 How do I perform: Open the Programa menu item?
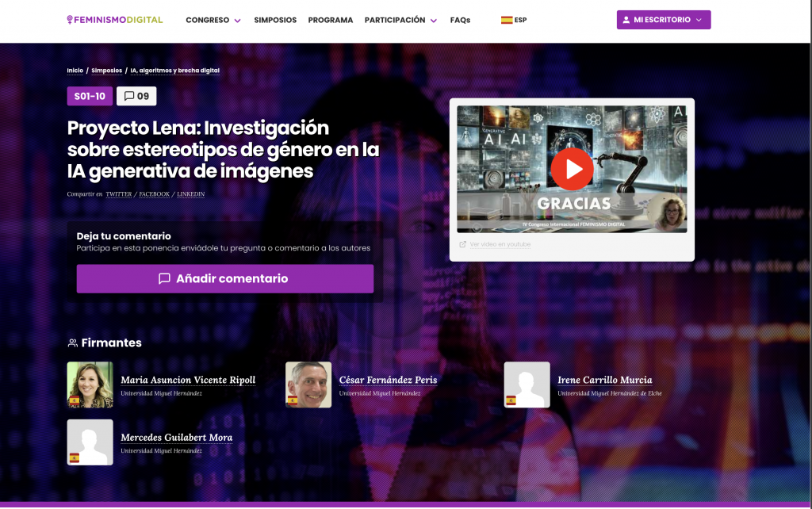click(331, 20)
